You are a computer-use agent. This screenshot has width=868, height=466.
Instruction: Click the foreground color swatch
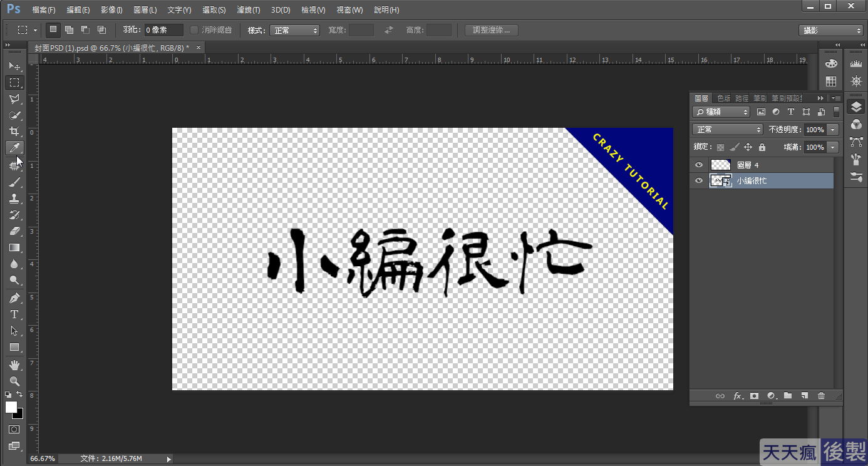click(11, 407)
